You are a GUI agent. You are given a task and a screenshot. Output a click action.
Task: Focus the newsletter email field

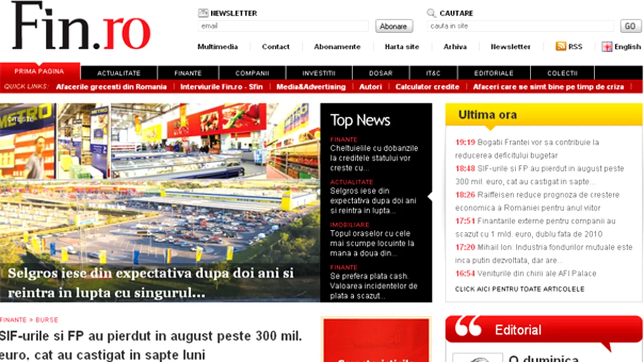click(x=283, y=26)
